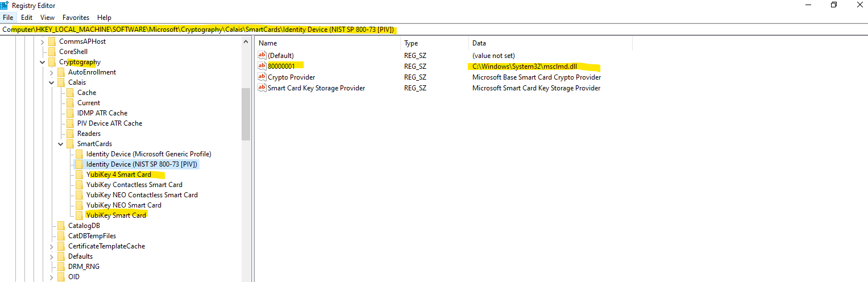The height and width of the screenshot is (282, 868).
Task: Sort values by the Name column header
Action: [327, 43]
